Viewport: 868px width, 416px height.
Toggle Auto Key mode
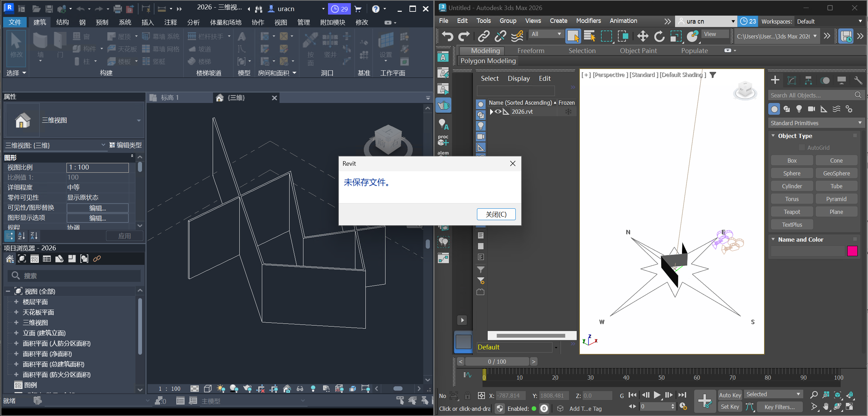730,395
